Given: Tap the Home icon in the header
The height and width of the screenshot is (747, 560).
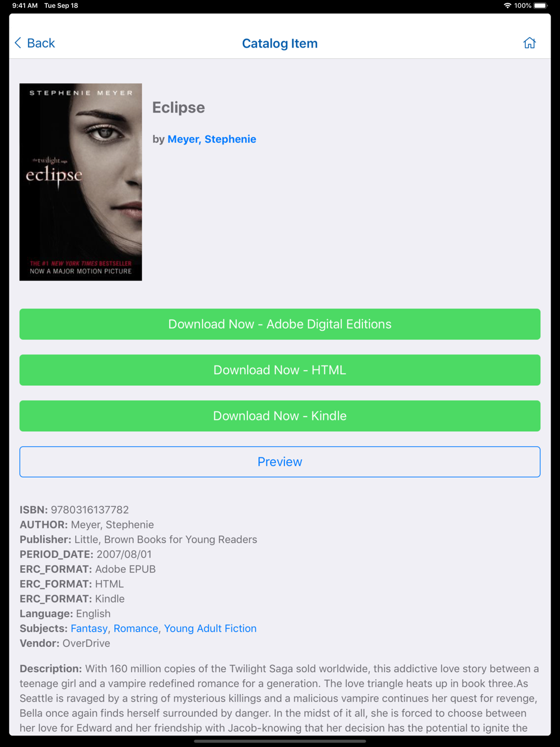Looking at the screenshot, I should click(x=529, y=43).
